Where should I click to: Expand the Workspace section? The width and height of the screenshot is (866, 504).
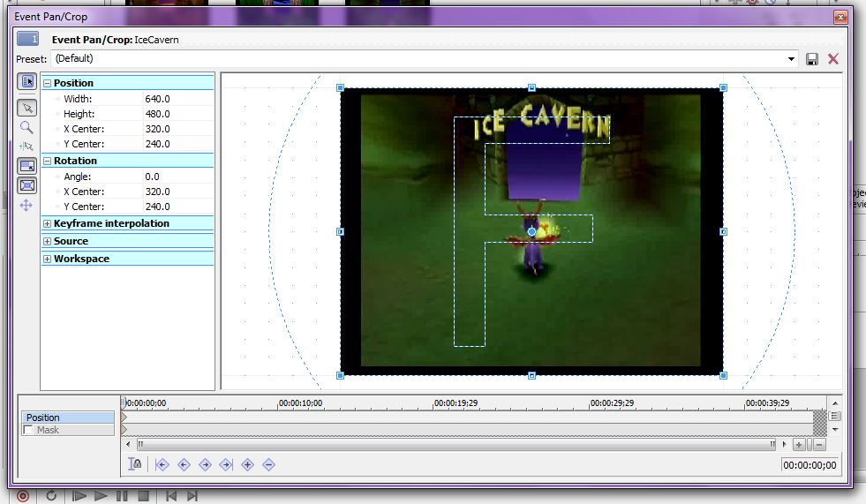[48, 259]
